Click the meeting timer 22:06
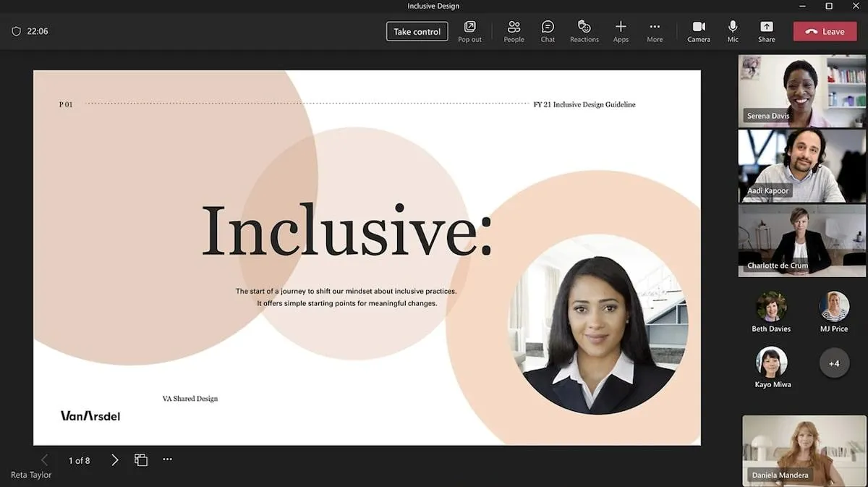Screen dimensions: 868x487 click(x=38, y=31)
